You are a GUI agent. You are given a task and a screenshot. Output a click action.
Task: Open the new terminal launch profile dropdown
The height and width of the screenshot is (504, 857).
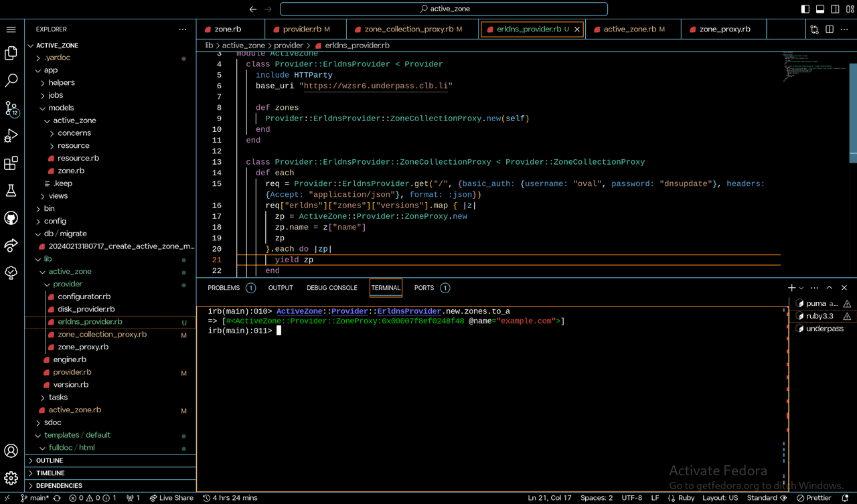(801, 288)
